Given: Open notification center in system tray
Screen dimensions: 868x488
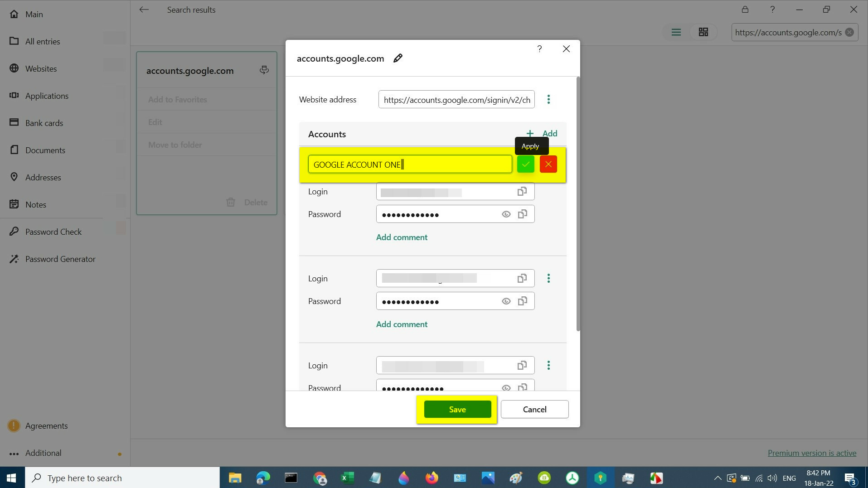Looking at the screenshot, I should [850, 478].
